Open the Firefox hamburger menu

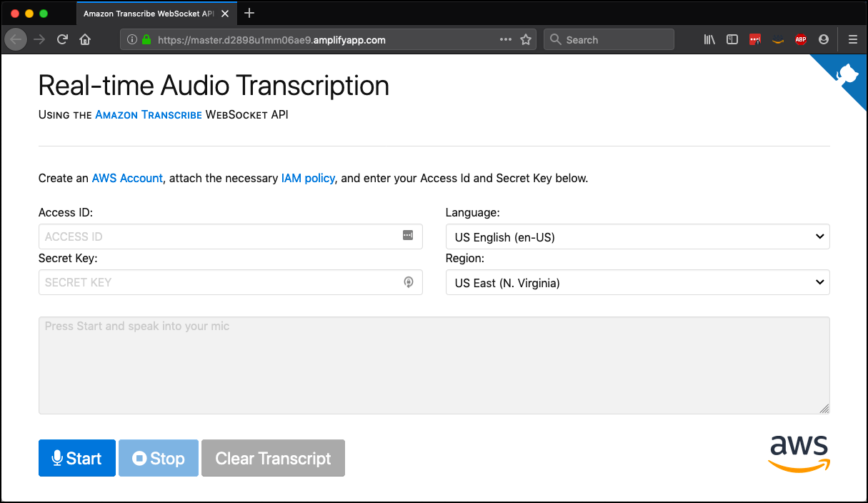point(852,40)
